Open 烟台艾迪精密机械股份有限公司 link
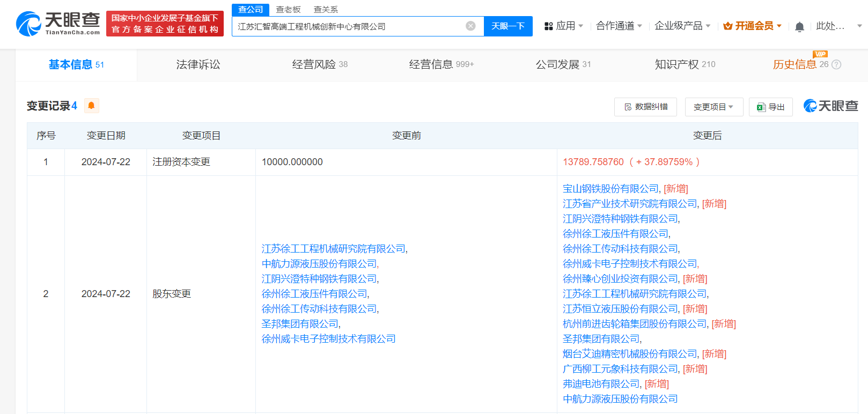The image size is (868, 414). (630, 354)
